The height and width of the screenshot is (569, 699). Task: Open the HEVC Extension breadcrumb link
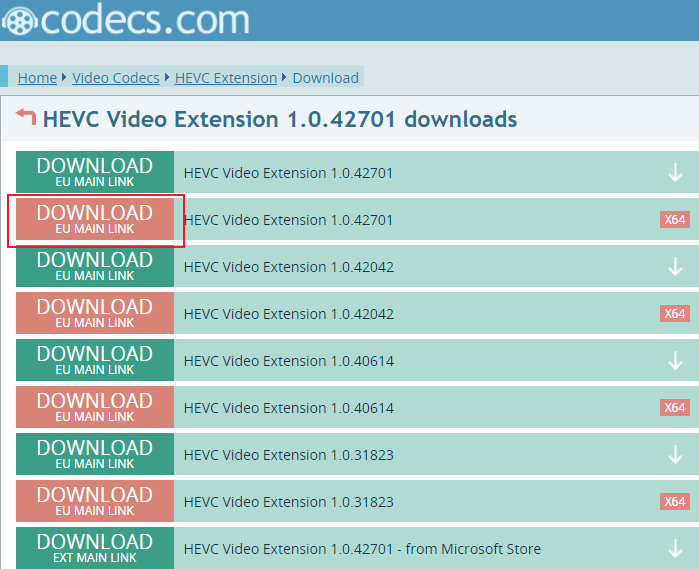[x=226, y=78]
